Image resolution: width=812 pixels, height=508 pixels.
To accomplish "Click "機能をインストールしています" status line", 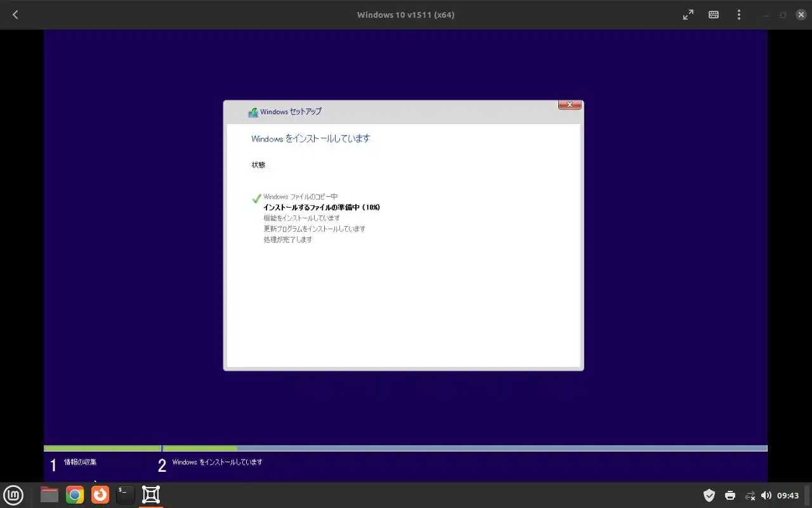I will click(x=301, y=218).
